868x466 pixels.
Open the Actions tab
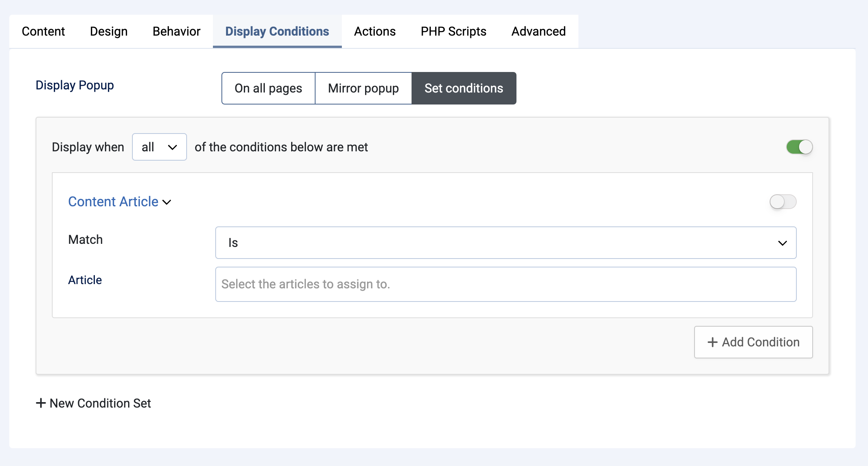375,31
